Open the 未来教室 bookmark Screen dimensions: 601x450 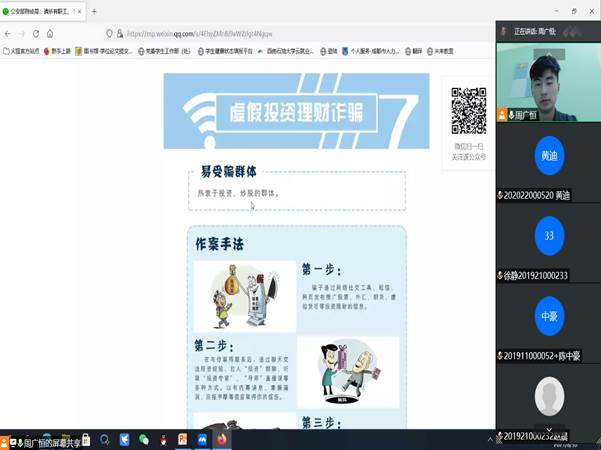[439, 51]
